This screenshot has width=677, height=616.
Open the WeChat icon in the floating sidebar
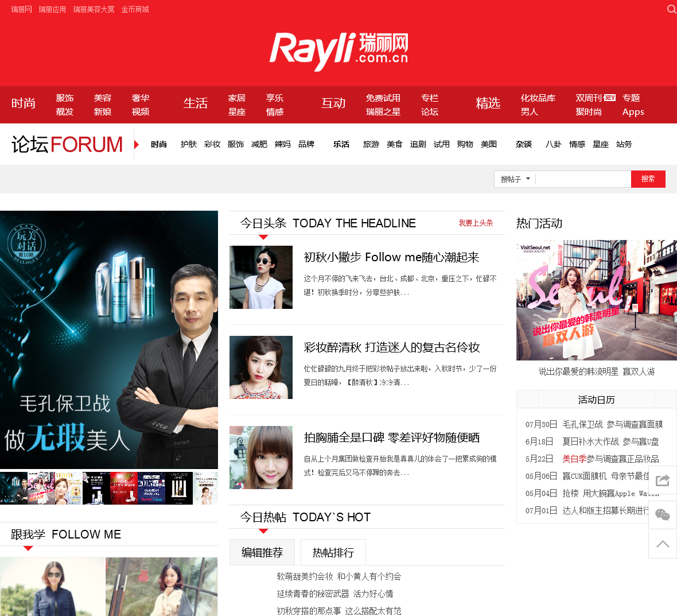tap(662, 514)
